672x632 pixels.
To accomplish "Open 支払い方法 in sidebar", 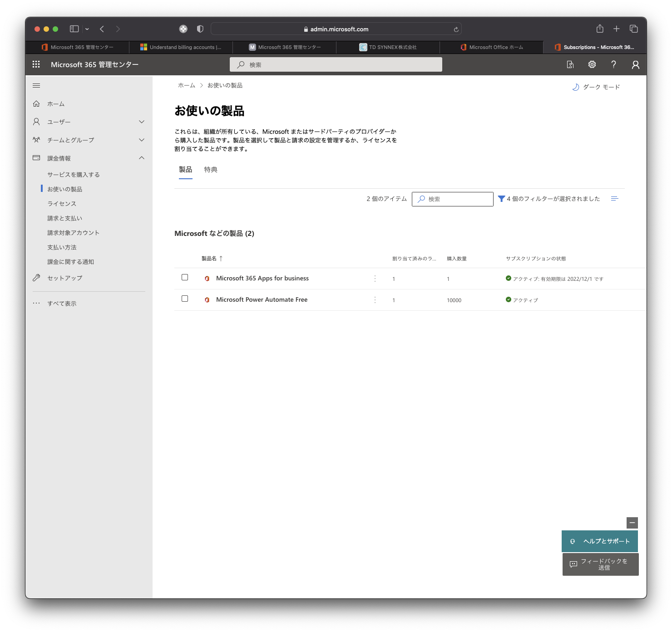I will click(x=62, y=247).
